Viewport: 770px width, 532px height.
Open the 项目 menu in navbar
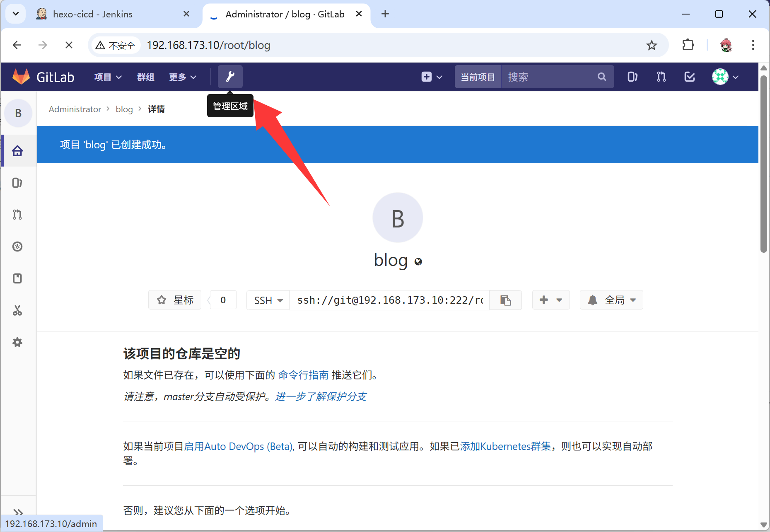tap(108, 77)
